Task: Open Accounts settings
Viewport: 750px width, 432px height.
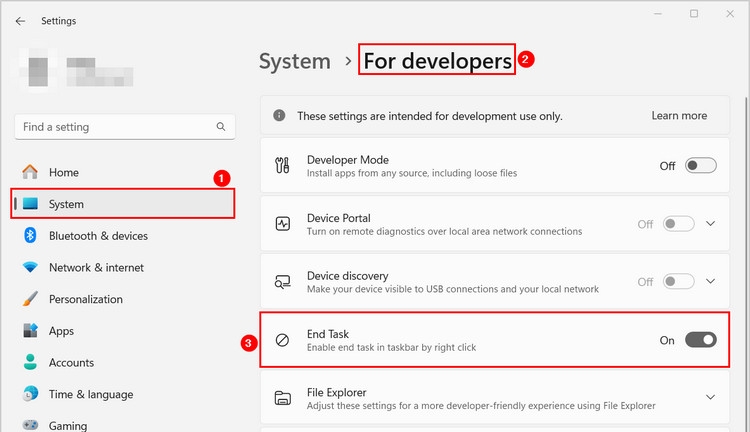Action: (x=124, y=362)
